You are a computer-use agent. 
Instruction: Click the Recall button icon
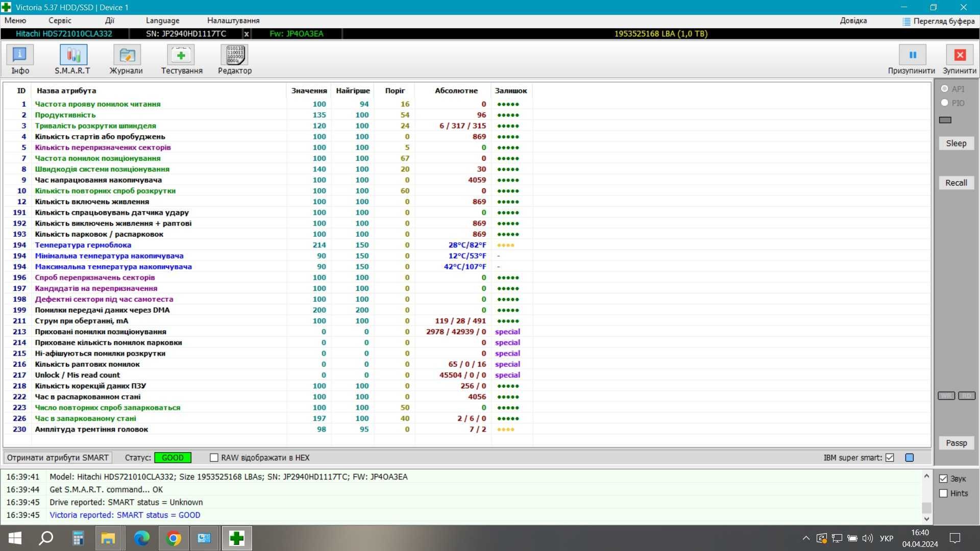(x=955, y=182)
